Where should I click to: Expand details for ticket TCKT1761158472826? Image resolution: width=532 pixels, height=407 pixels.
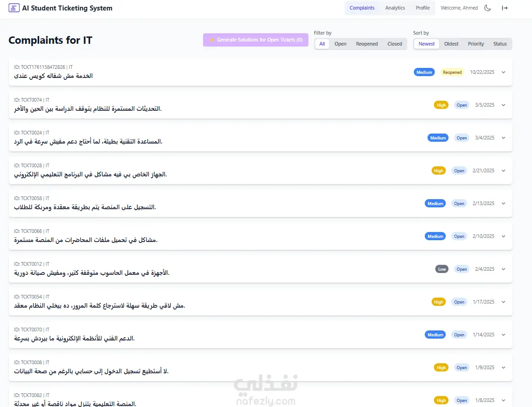(503, 72)
